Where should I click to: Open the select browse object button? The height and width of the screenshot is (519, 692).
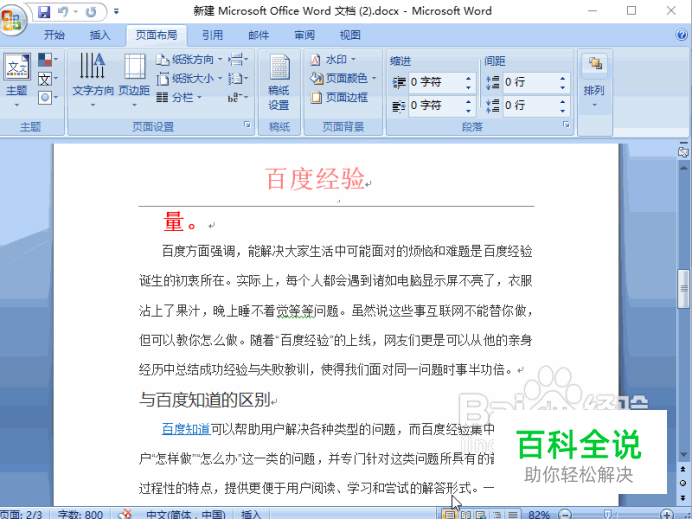(x=683, y=484)
